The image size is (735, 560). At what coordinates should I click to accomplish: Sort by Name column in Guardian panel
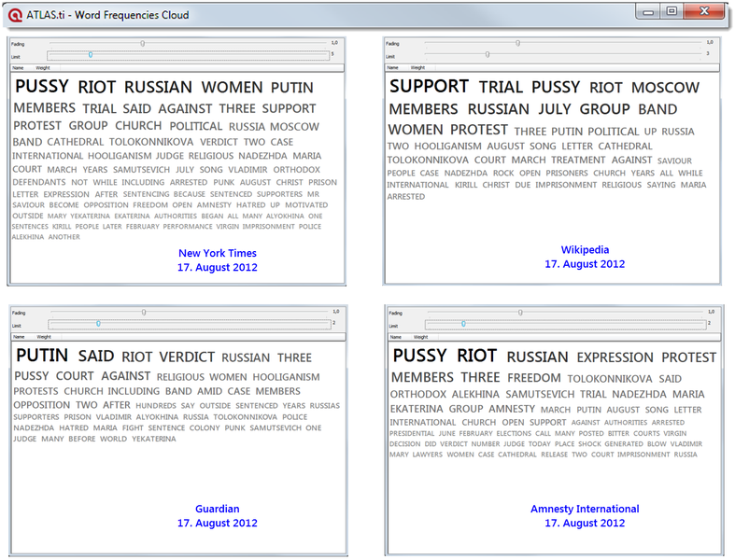pos(19,337)
